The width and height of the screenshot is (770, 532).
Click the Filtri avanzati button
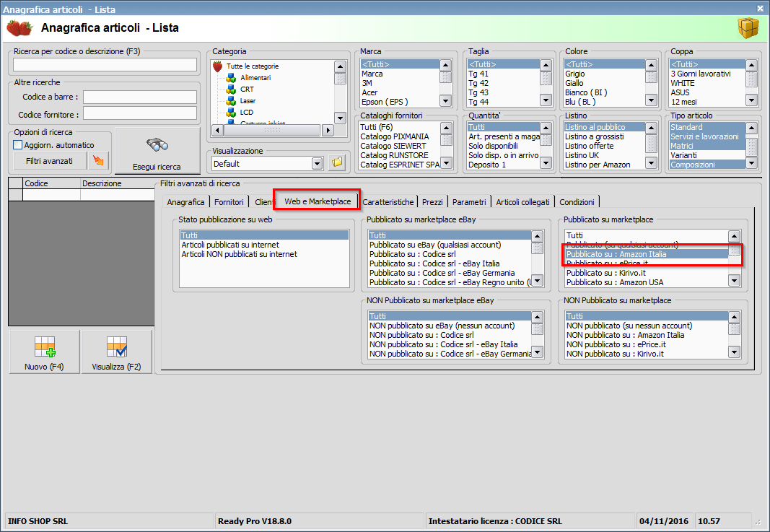pyautogui.click(x=49, y=161)
